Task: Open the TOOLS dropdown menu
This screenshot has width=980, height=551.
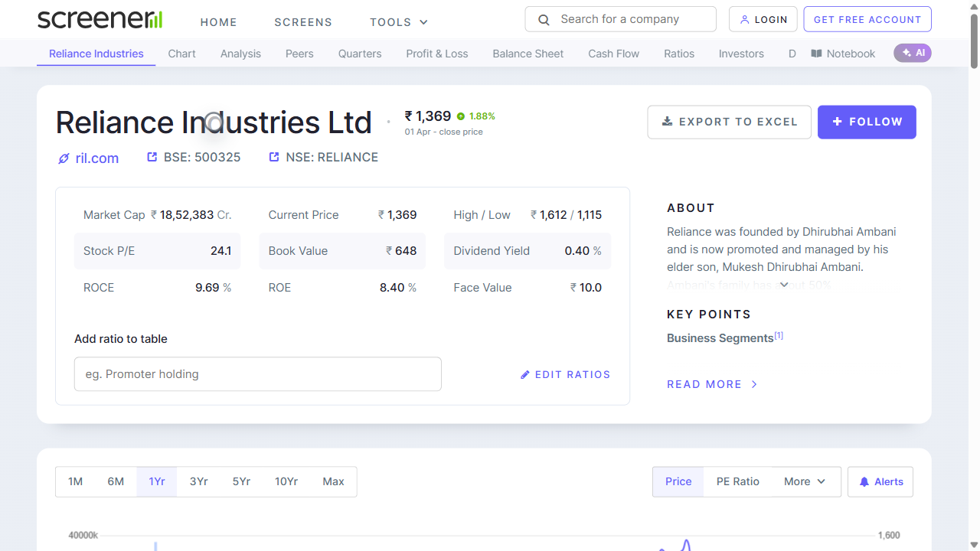Action: tap(398, 22)
